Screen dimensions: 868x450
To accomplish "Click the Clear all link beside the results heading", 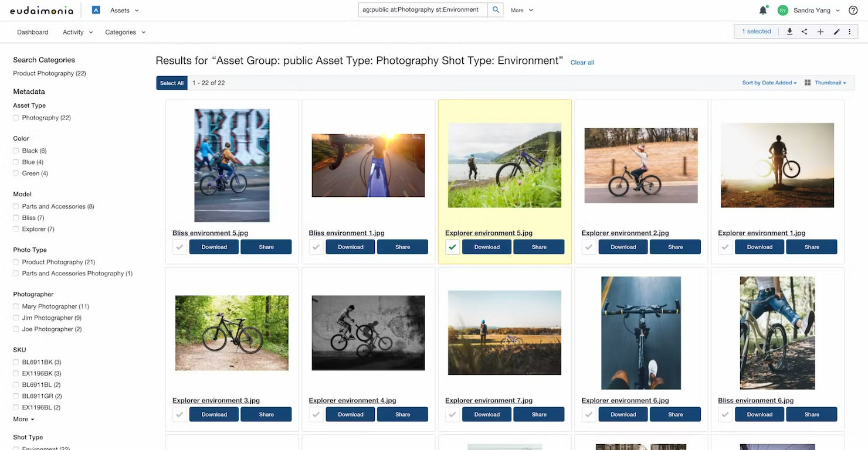I will pos(582,62).
